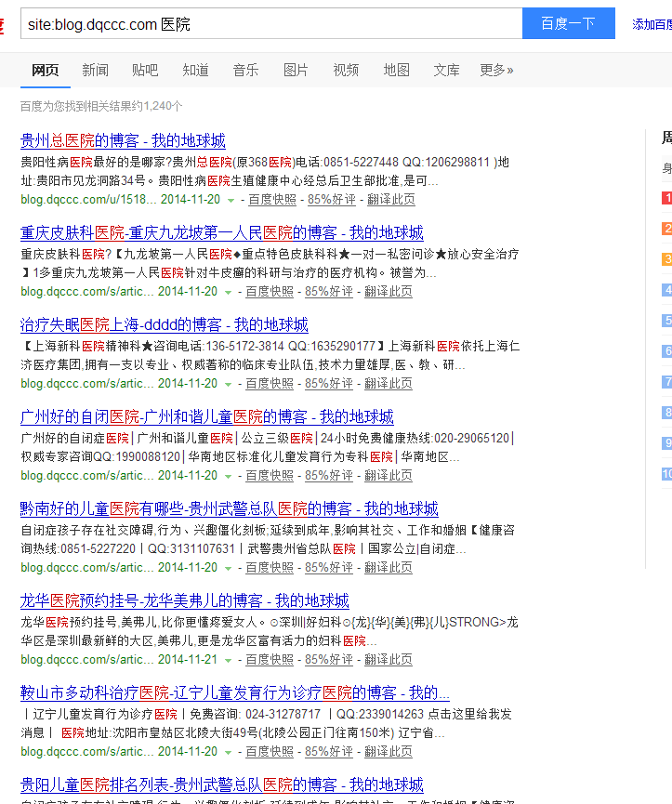Switch to the 视频 tab
Image resolution: width=672 pixels, height=804 pixels.
pyautogui.click(x=346, y=70)
